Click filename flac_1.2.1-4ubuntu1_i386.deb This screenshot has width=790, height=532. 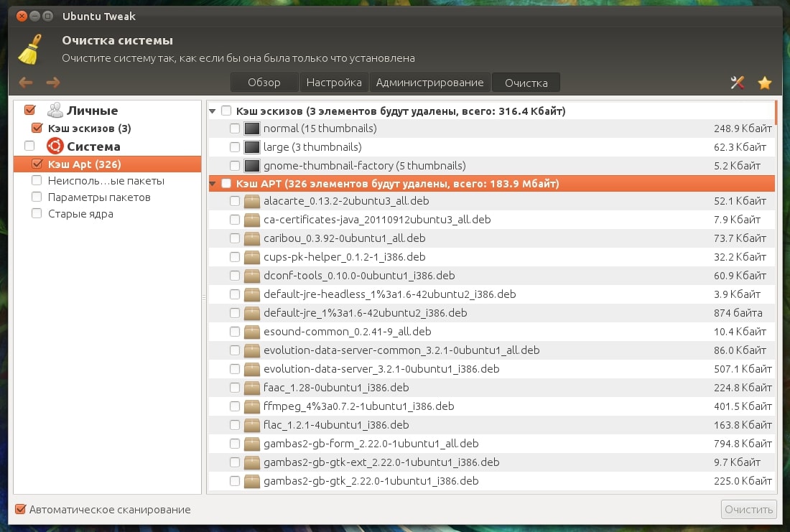coord(336,425)
